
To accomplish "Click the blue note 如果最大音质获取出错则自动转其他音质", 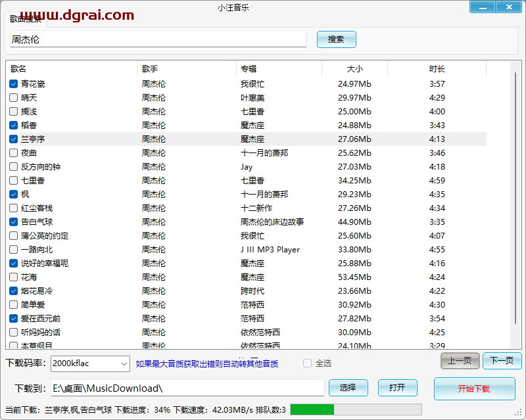I will click(x=207, y=363).
